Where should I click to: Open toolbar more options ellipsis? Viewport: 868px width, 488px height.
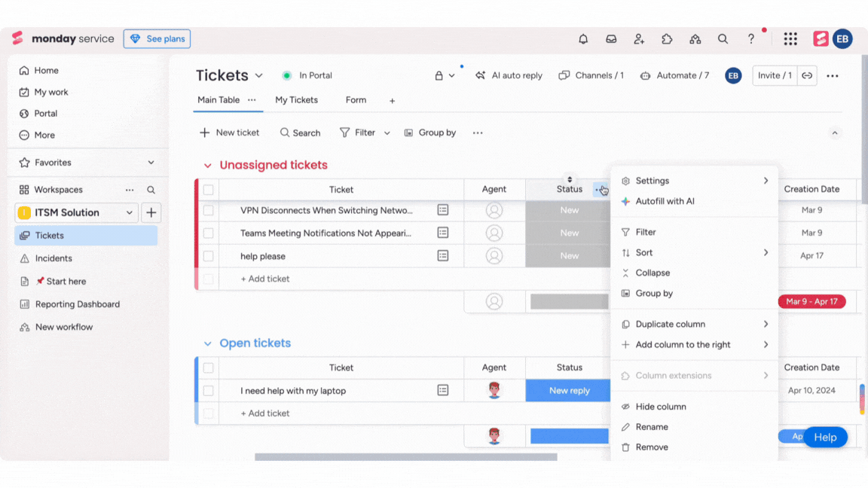coord(478,133)
